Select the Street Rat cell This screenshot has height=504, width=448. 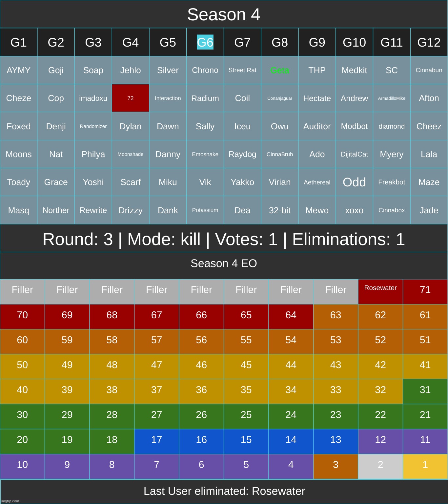242,70
